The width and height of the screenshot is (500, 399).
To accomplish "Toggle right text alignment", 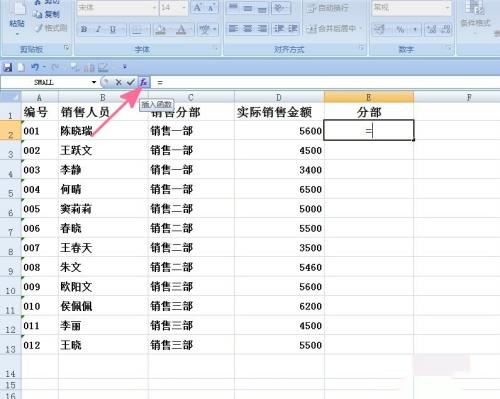I will coord(262,29).
